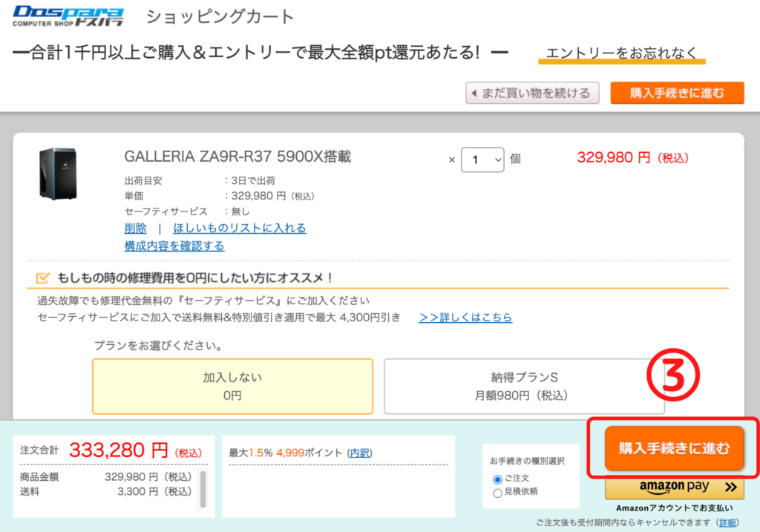Click the orange checkmark icon beside repair heading
Image resolution: width=760 pixels, height=532 pixels.
(x=43, y=278)
